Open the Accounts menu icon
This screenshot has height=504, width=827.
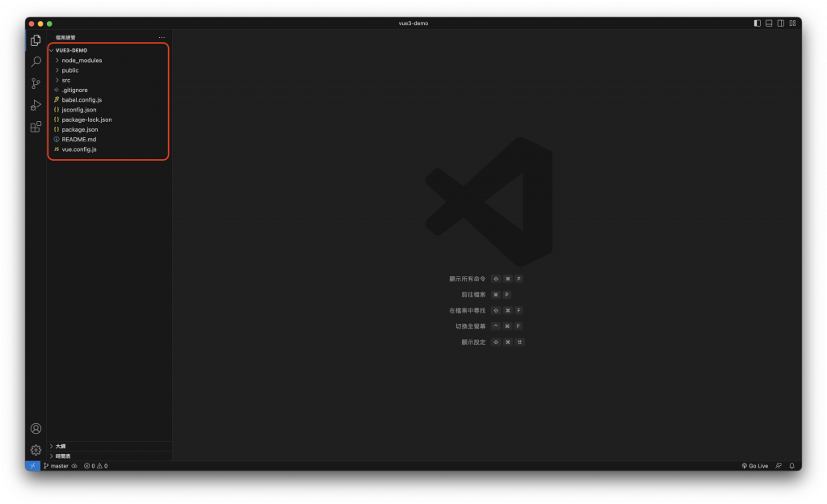click(36, 429)
